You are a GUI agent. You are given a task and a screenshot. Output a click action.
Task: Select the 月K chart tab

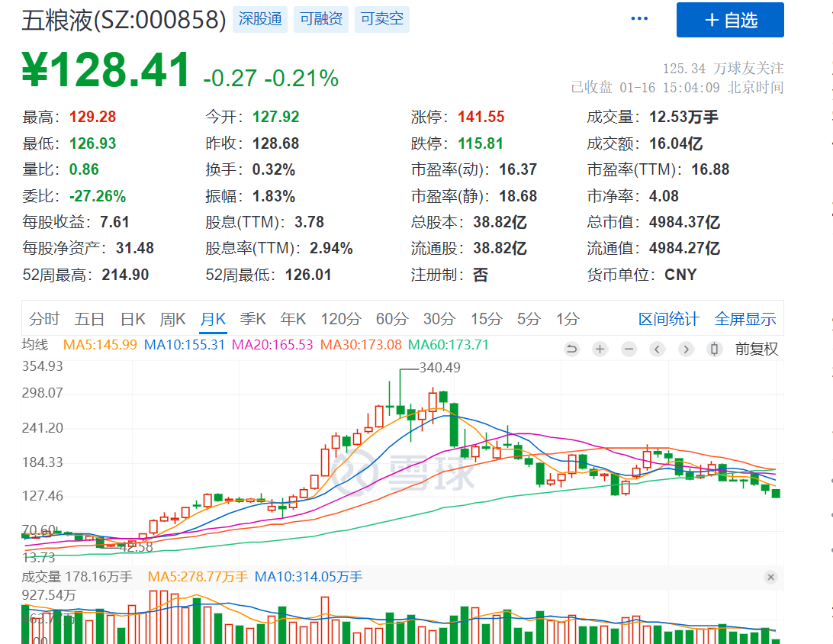click(213, 319)
